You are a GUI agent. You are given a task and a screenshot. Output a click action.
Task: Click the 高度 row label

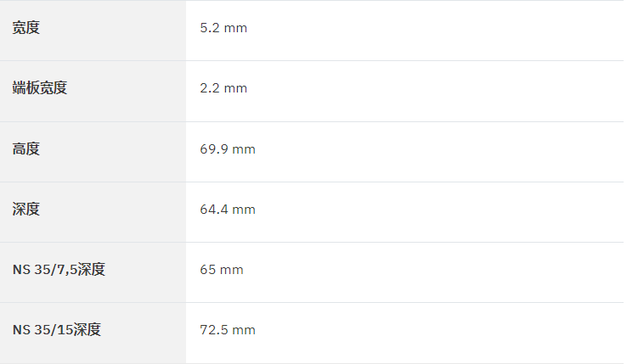pyautogui.click(x=26, y=149)
